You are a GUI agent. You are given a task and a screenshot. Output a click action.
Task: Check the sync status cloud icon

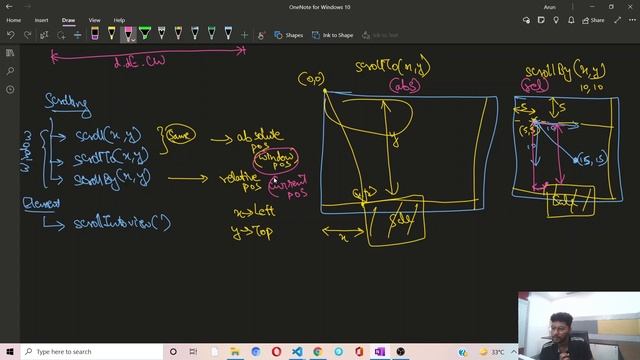coord(526,20)
